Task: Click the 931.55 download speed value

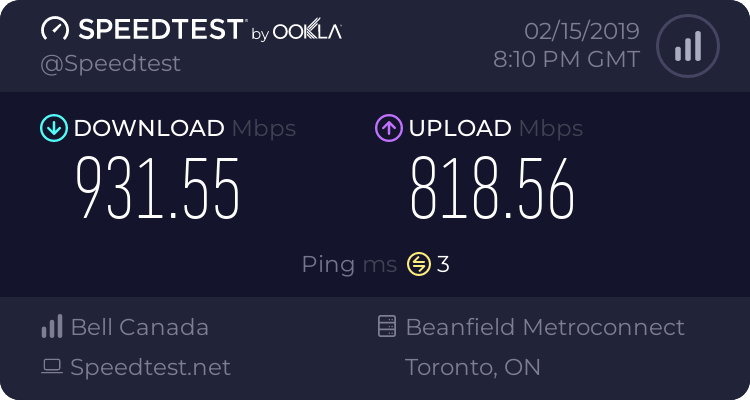Action: pos(158,189)
